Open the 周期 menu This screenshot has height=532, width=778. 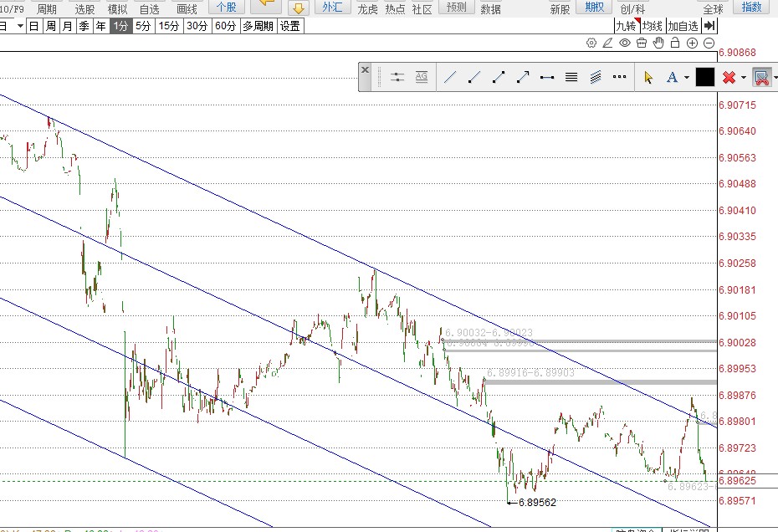click(47, 9)
